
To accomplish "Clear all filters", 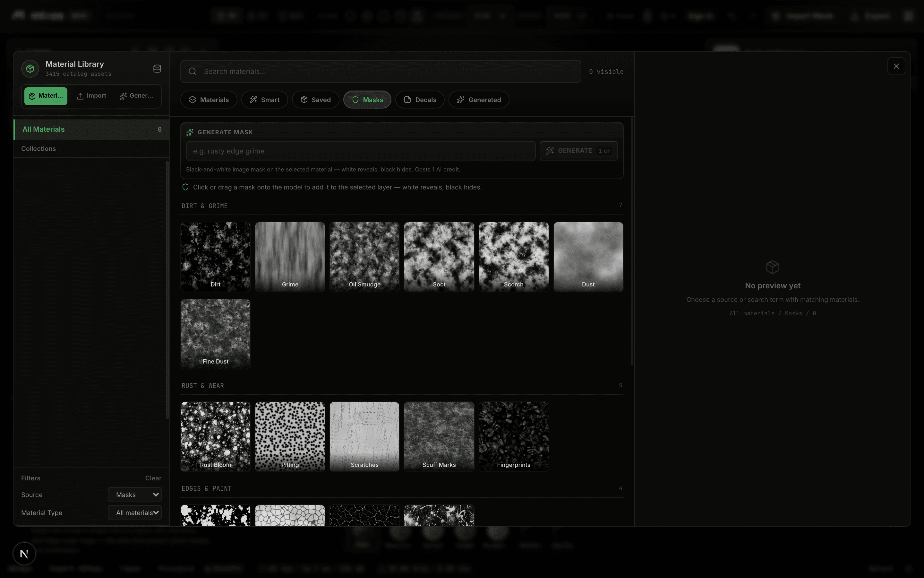I will click(153, 478).
